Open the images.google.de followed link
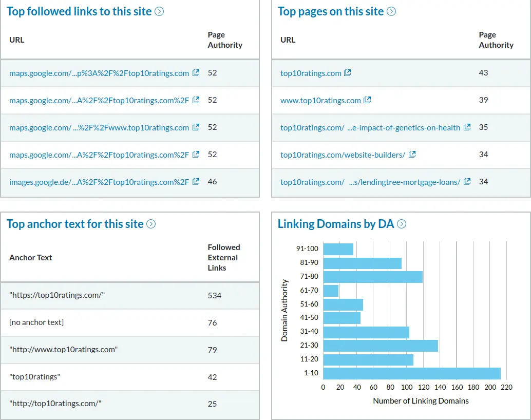Viewport: 531px width, 420px height. tap(99, 182)
